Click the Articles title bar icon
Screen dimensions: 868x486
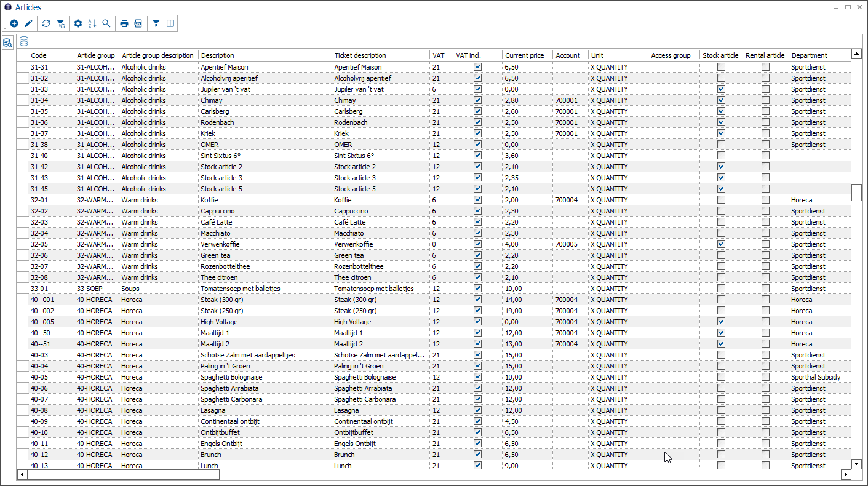pyautogui.click(x=6, y=7)
